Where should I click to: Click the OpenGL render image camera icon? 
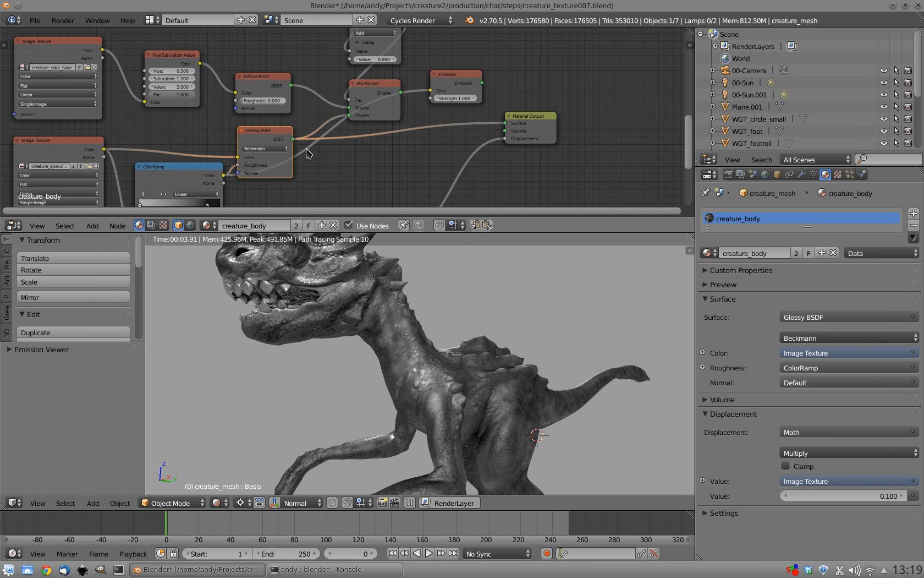[x=382, y=503]
